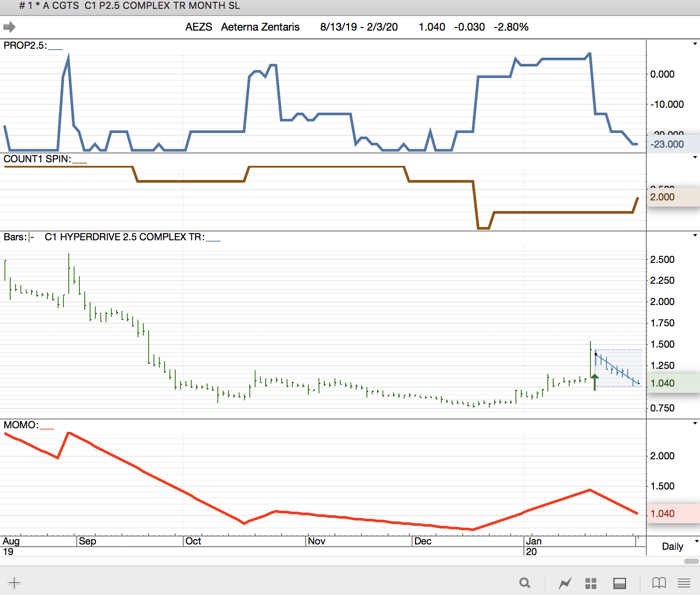Click the Aeterna Zentaris company name
Screen dimensions: 700x595
tap(260, 27)
